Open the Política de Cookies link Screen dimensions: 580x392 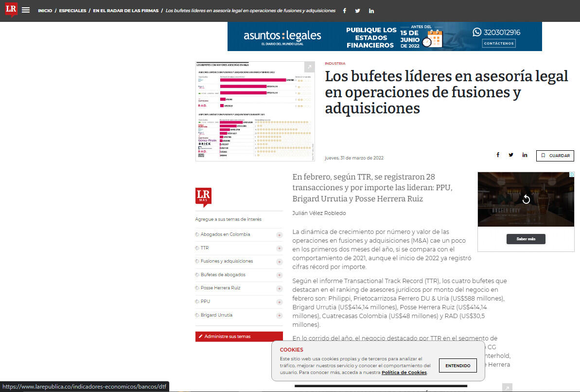[404, 373]
